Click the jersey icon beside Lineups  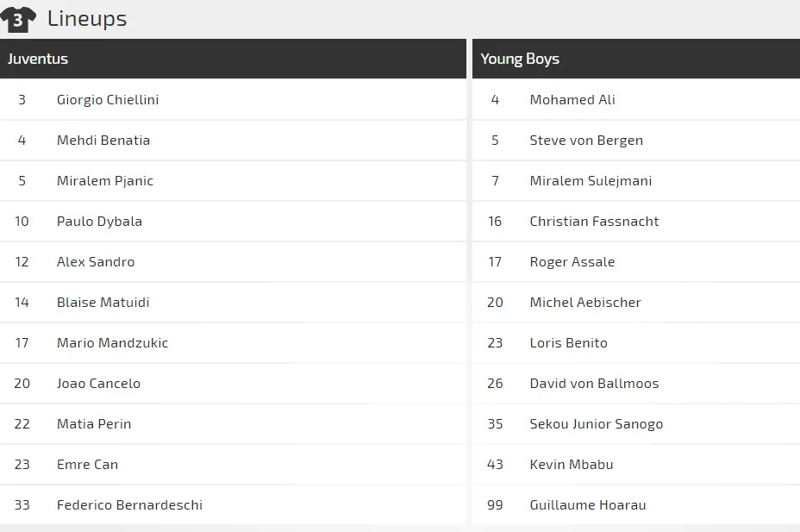point(18,19)
